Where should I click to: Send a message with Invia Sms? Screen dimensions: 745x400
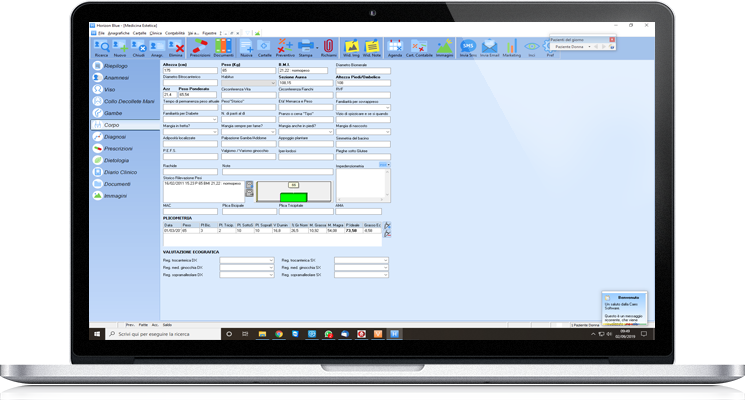pos(468,48)
